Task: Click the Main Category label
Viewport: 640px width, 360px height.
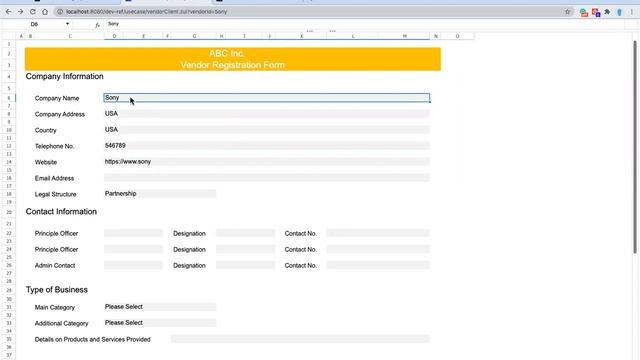Action: click(55, 307)
